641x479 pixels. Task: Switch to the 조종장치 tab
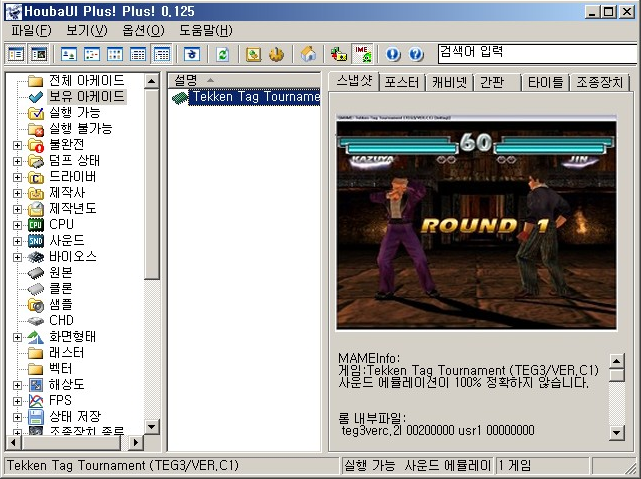click(x=599, y=83)
